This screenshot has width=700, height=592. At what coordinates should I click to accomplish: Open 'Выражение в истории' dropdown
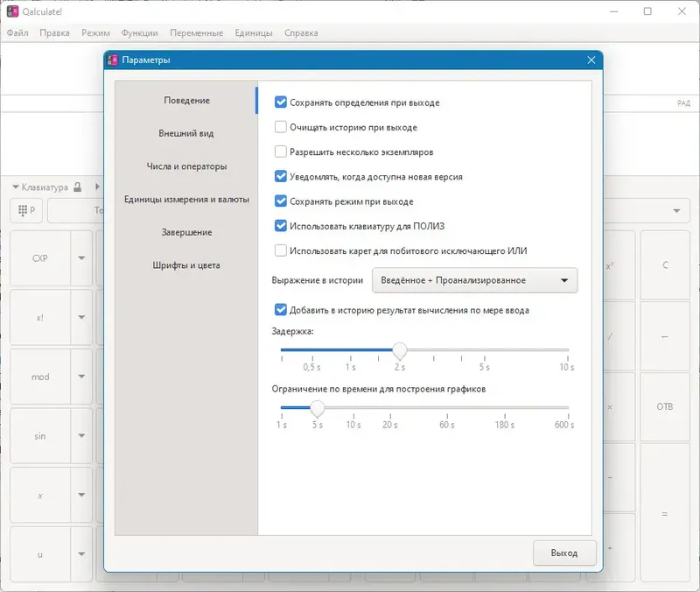[x=474, y=280]
